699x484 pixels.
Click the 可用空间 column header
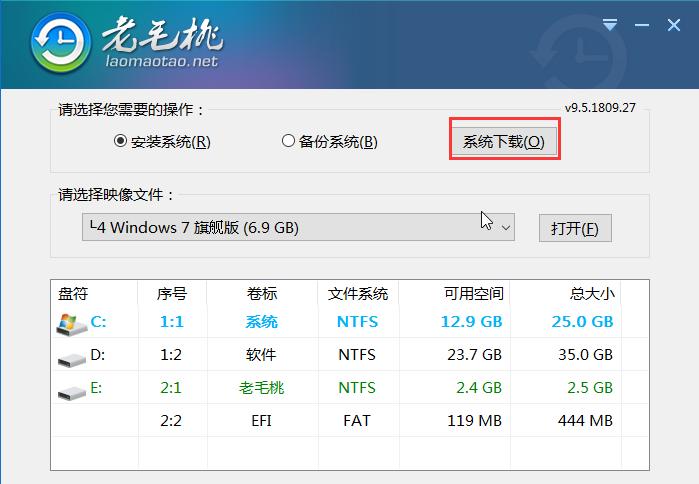point(473,294)
